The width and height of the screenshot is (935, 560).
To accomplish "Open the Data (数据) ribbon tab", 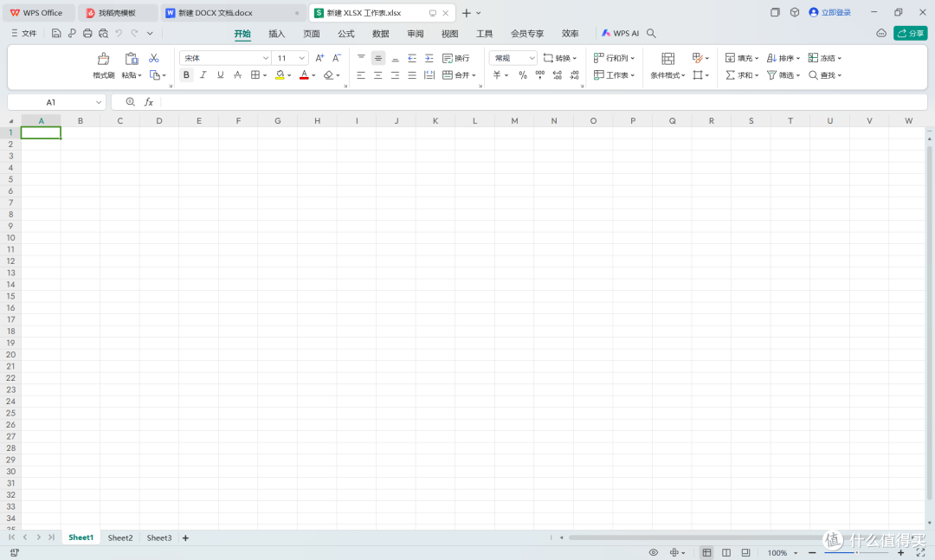I will click(380, 34).
